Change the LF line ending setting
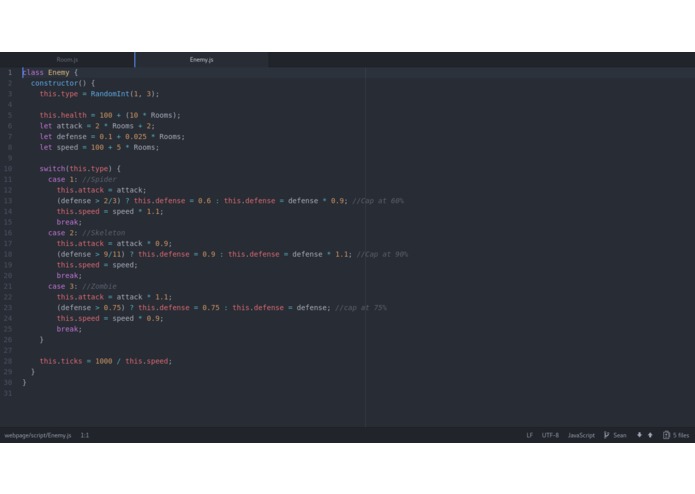The width and height of the screenshot is (695, 494). coord(530,435)
